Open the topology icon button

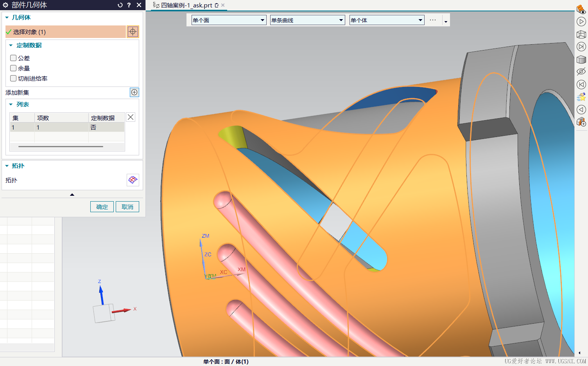tap(133, 180)
